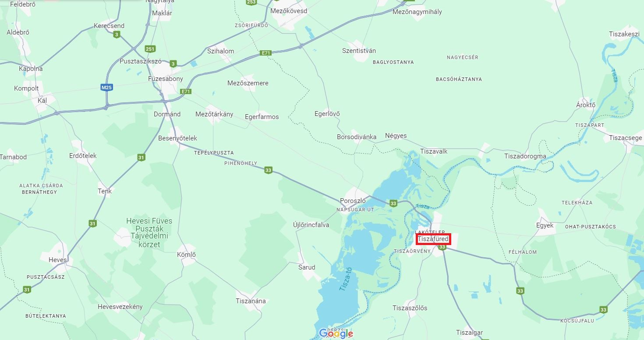This screenshot has height=340, width=644.
Task: Select the Ároktő village label
Action: 586,105
